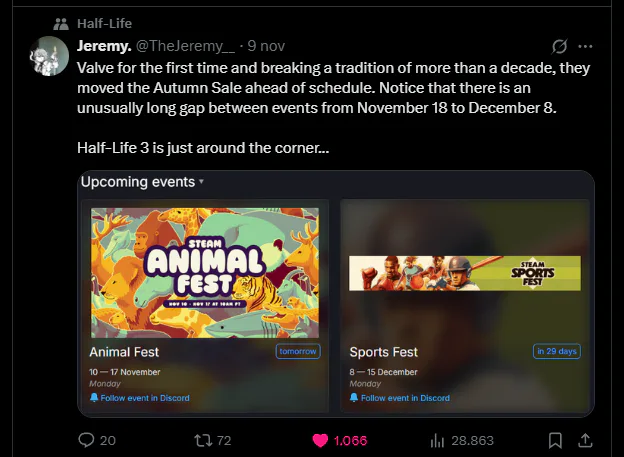The height and width of the screenshot is (457, 624).
Task: Bookmark this post
Action: 555,440
